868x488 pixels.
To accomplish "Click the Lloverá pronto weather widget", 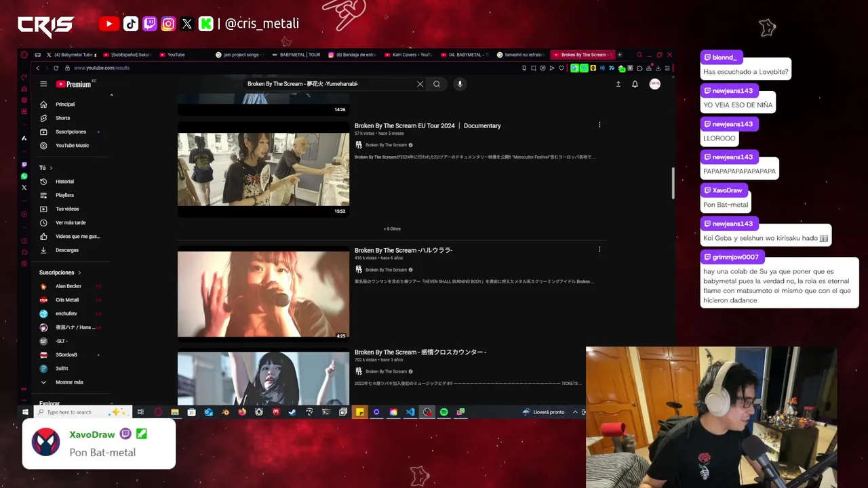I will [544, 412].
